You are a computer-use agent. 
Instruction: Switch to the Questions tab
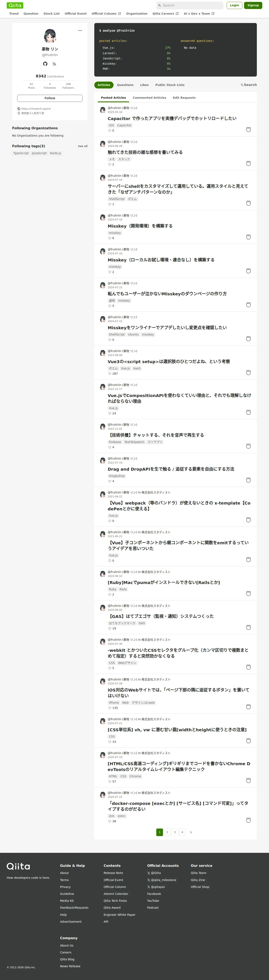coord(125,85)
